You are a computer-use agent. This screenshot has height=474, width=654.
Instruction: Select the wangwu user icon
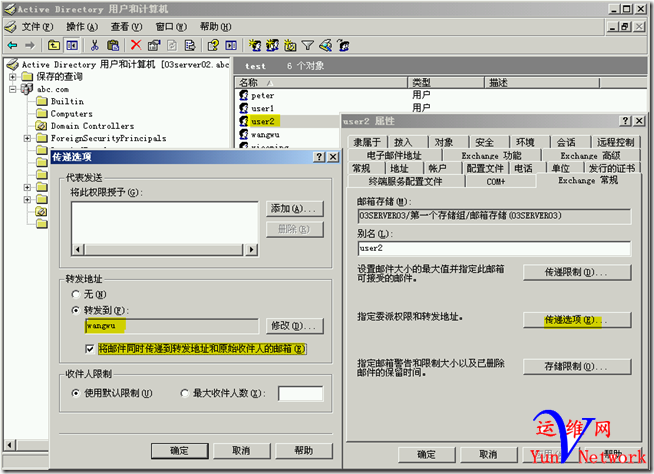click(x=244, y=134)
